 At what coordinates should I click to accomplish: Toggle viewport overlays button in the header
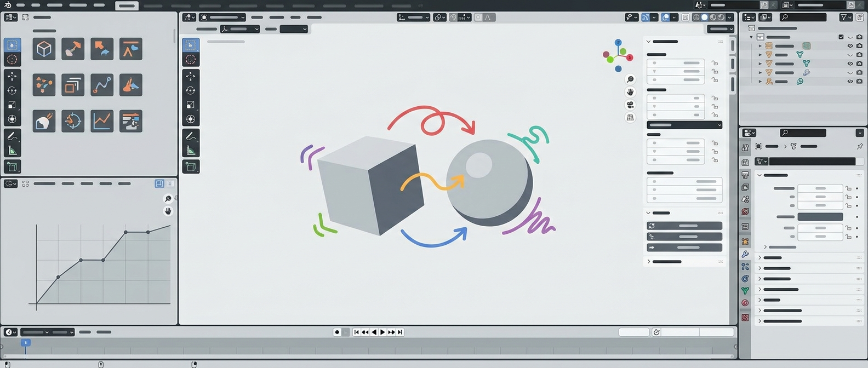(x=665, y=18)
